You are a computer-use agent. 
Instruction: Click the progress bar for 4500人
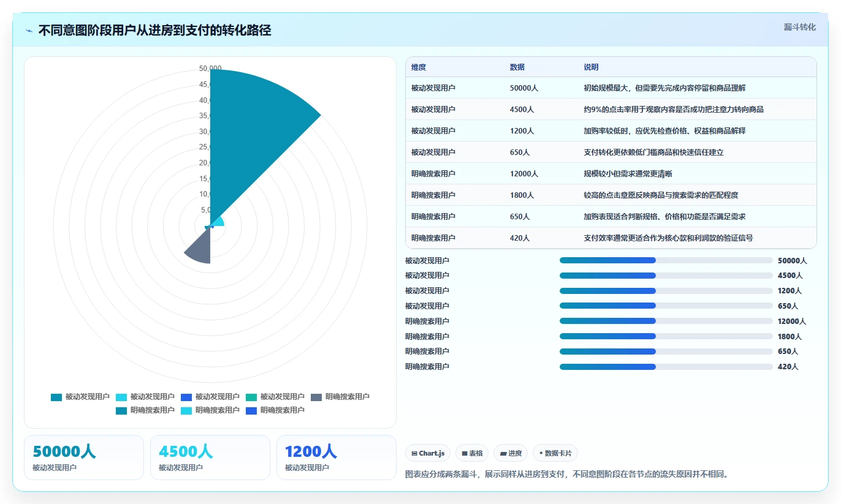tap(666, 276)
